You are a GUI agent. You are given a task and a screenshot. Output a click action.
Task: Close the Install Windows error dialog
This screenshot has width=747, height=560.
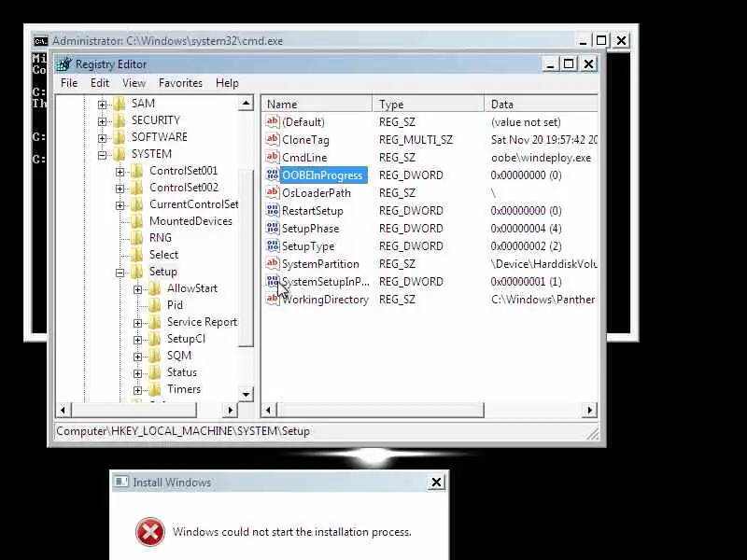[x=436, y=483]
